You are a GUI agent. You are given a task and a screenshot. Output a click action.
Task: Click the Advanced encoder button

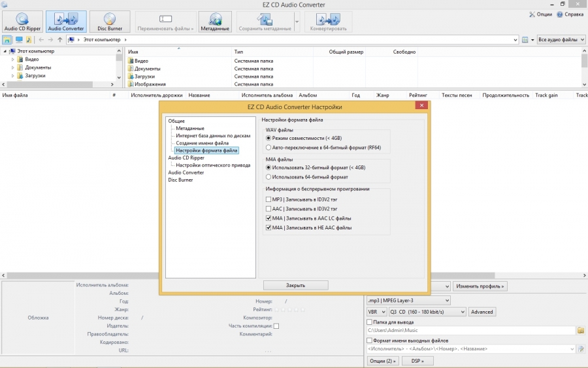(482, 312)
